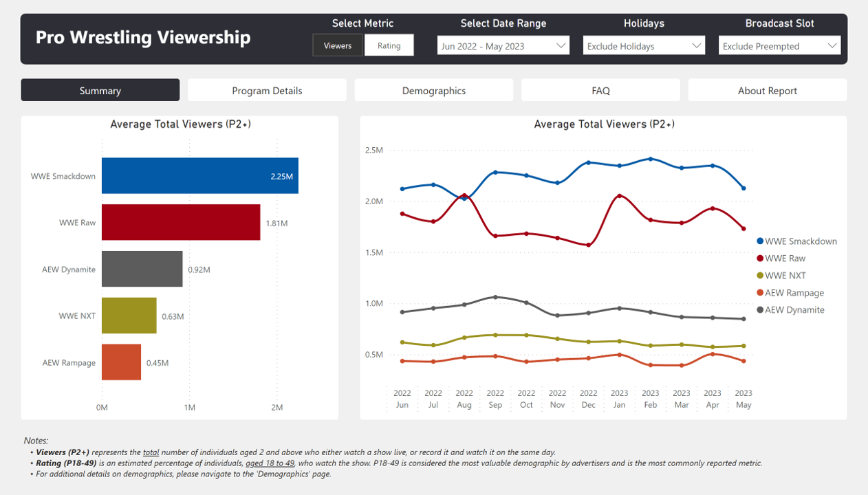This screenshot has height=495, width=868.
Task: Click the Summary tab
Action: (100, 90)
